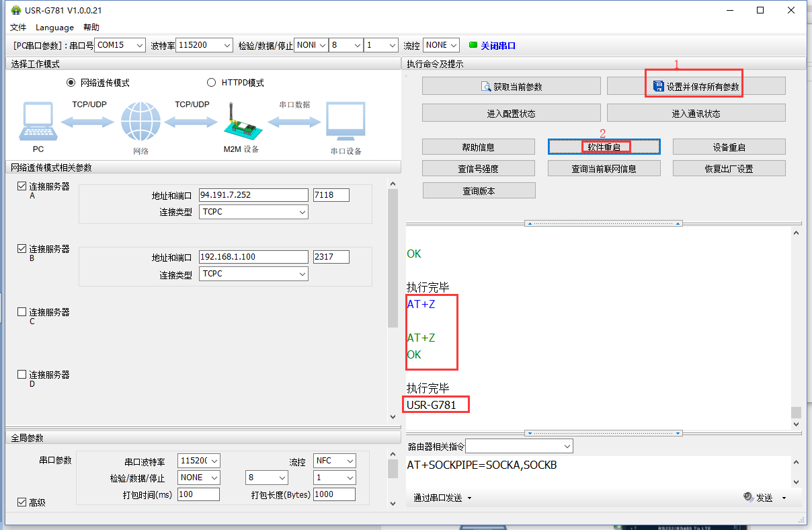
Task: Toggle the 高级 checkbox
Action: click(22, 502)
